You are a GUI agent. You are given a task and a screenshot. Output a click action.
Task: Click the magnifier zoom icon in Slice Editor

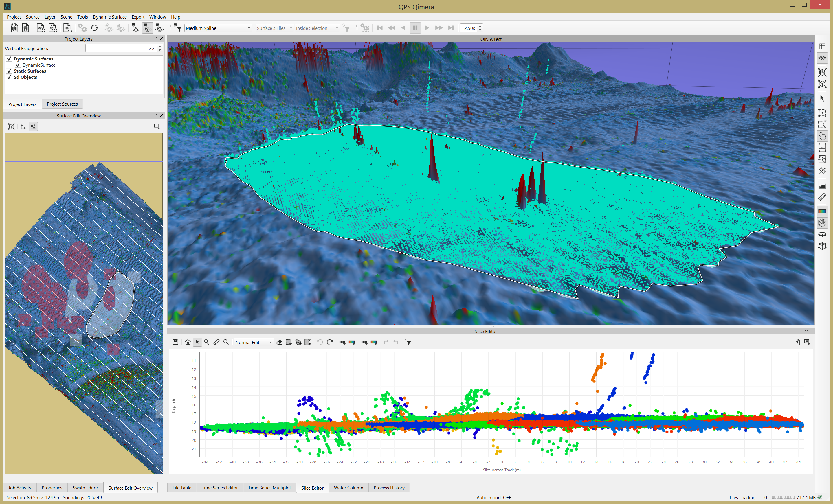point(226,342)
